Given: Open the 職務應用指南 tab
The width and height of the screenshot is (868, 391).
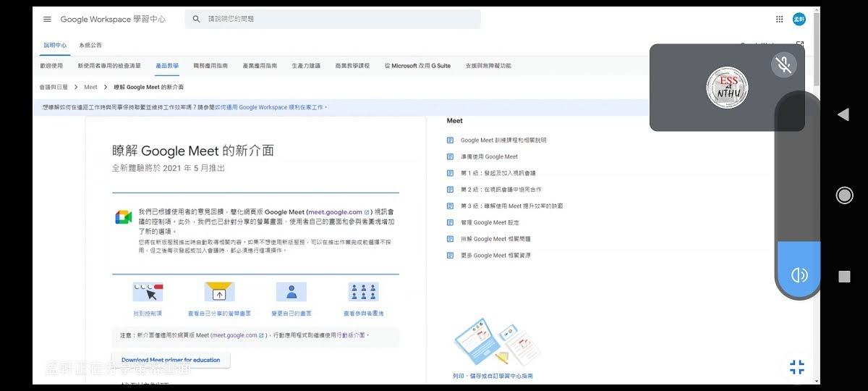Looking at the screenshot, I should coord(210,65).
